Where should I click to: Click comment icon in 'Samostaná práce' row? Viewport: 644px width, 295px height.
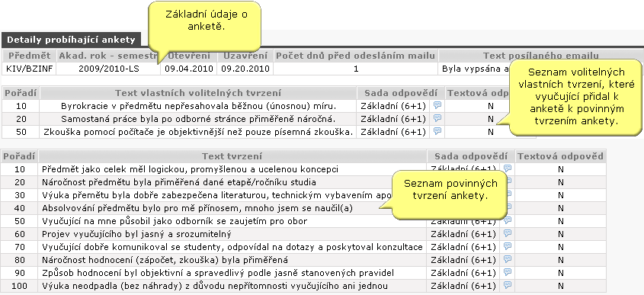click(437, 118)
